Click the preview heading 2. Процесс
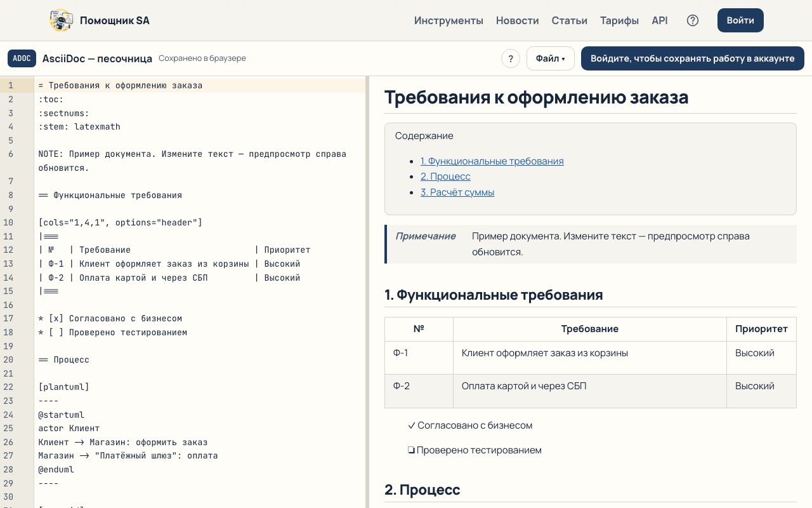This screenshot has width=812, height=508. tap(422, 490)
